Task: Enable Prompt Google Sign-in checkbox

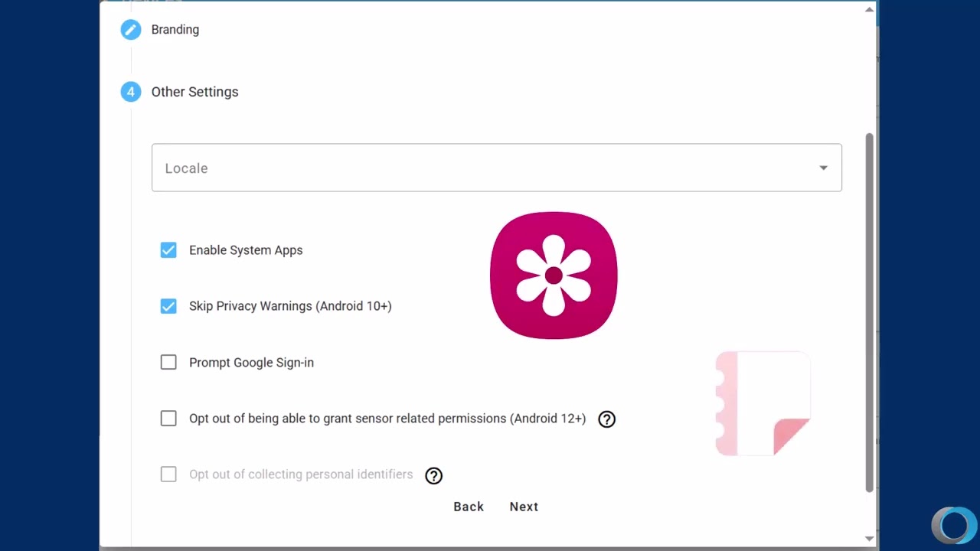Action: point(168,363)
